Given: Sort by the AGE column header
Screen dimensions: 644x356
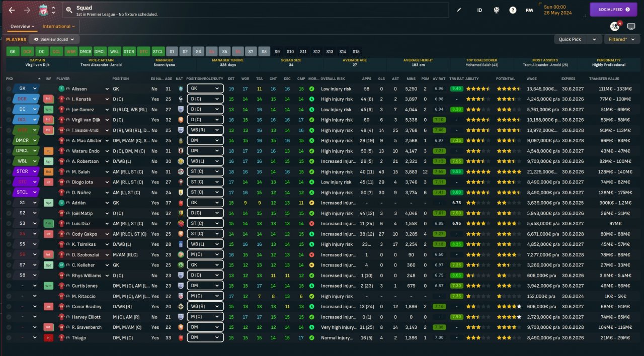Looking at the screenshot, I should click(169, 78).
